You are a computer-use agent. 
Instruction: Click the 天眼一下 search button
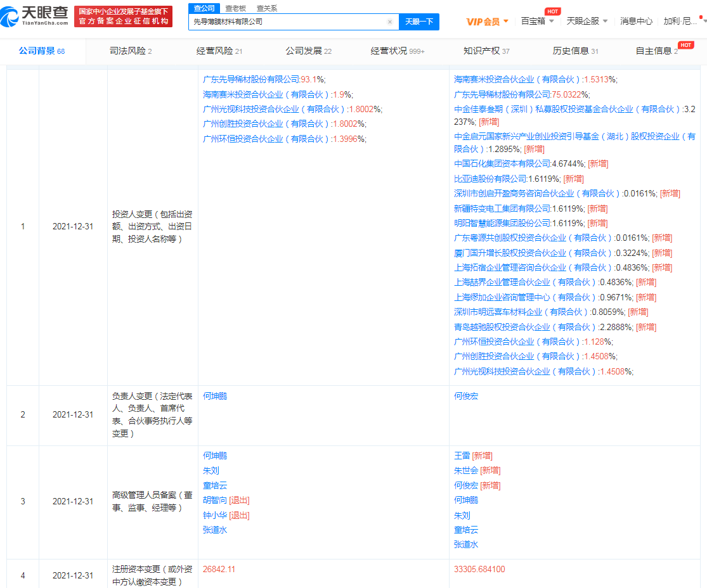(x=419, y=22)
